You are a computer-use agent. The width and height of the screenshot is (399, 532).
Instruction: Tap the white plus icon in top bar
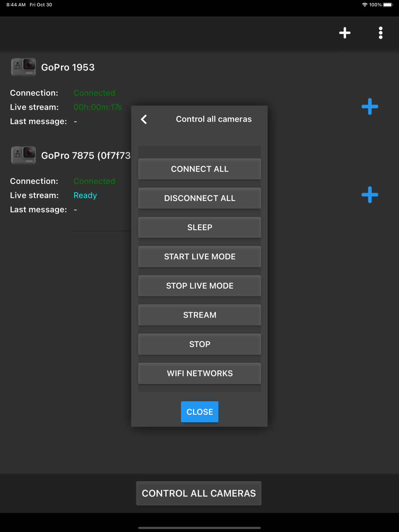345,33
